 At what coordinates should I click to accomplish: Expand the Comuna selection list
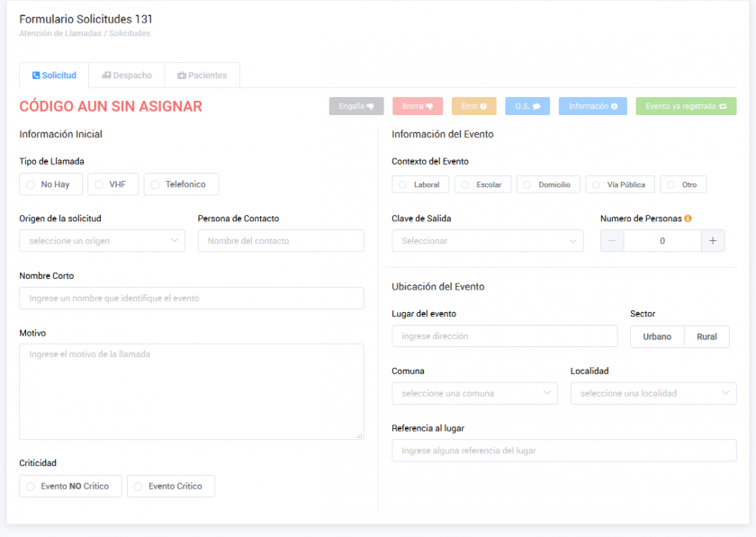click(x=474, y=393)
